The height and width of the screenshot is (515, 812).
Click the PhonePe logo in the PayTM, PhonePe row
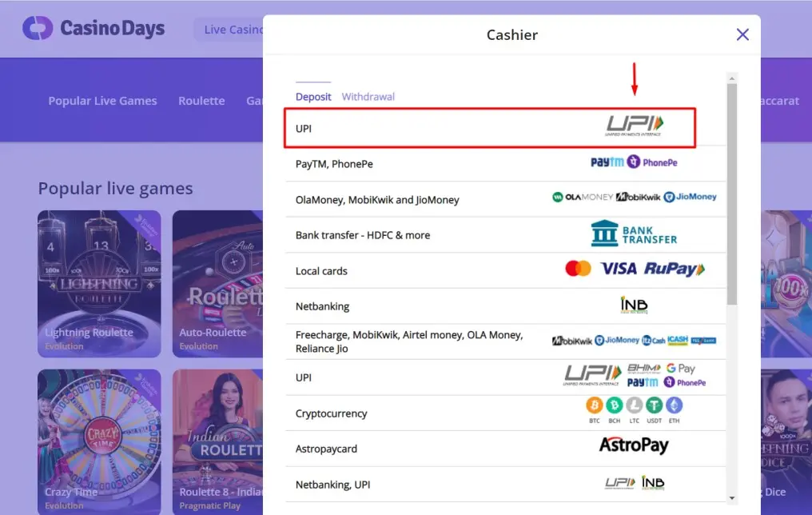tap(652, 162)
